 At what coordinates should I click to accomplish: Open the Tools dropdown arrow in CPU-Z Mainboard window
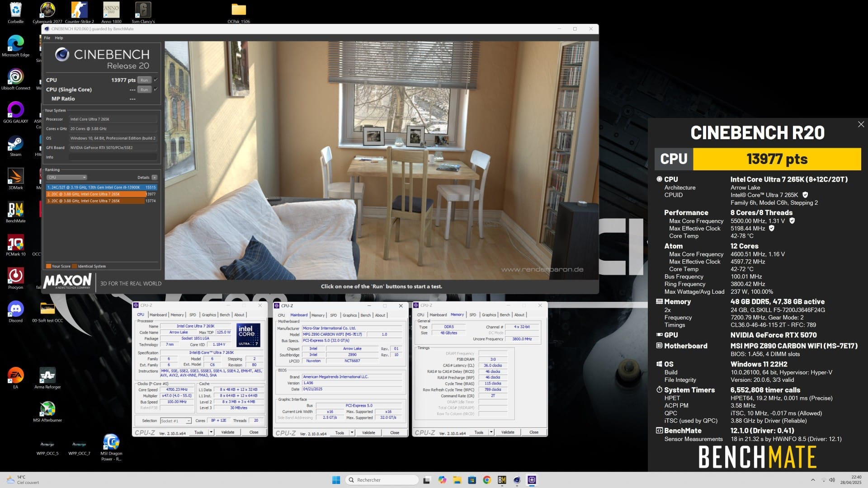coord(352,433)
